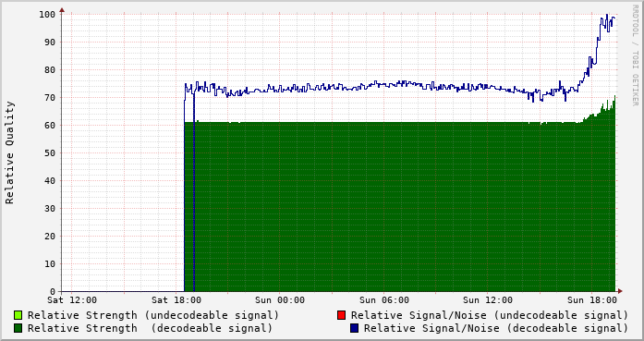Click the 'Relative Quality' vertical axis title

(9, 152)
